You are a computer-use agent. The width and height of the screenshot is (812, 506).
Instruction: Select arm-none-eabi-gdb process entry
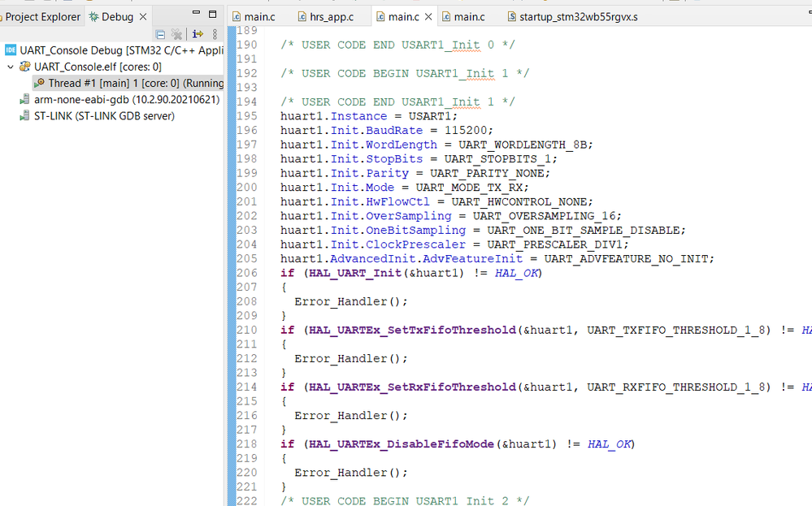click(x=127, y=99)
